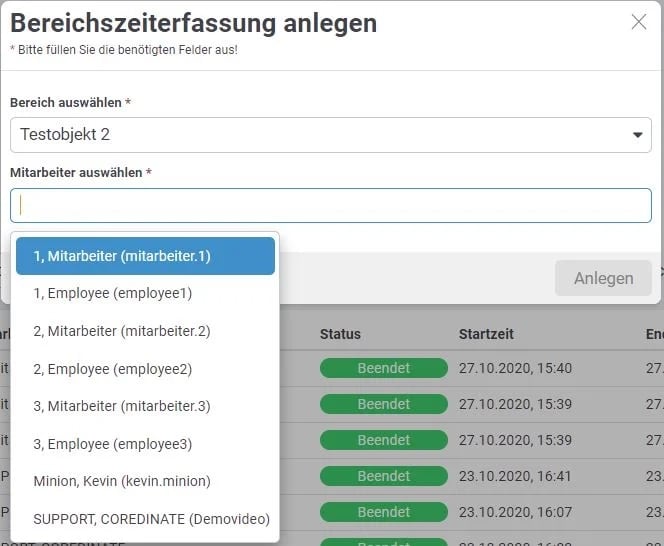The image size is (664, 546).
Task: Pick 2, Employee (employee2) entry
Action: pos(145,369)
